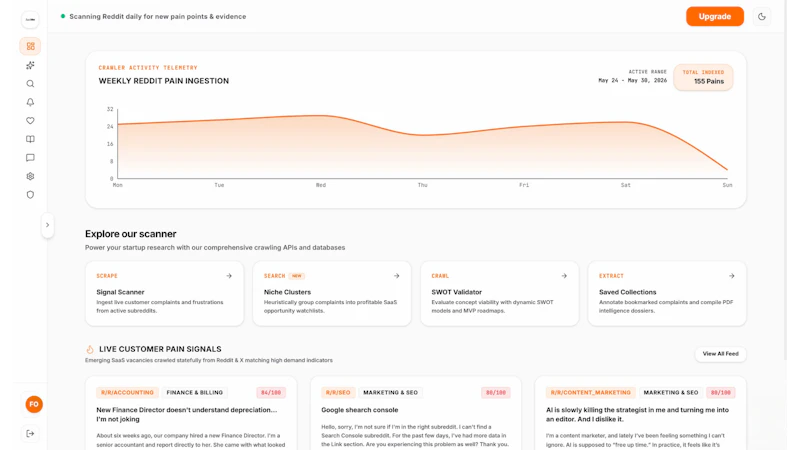Viewport: 800px width, 450px height.
Task: Click the arrow on Niche Clusters card
Action: tap(396, 276)
